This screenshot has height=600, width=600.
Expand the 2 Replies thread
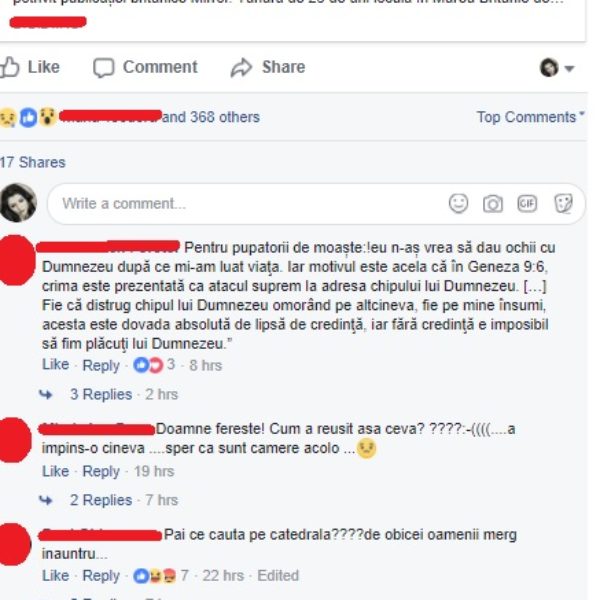tap(101, 500)
